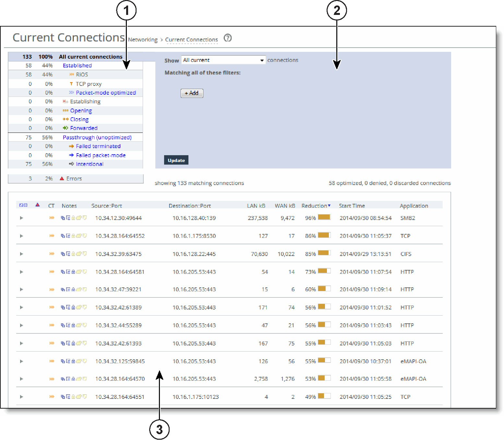
Task: Expand the connection row starting at 2014/09/30 08:54:54
Action: click(x=21, y=218)
